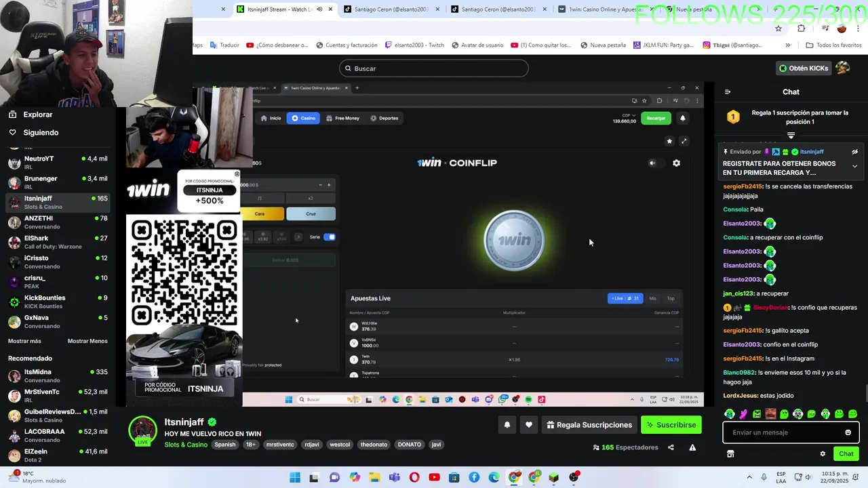Expand the bookmarks overflow chevron
This screenshot has height=488, width=868.
[x=787, y=45]
